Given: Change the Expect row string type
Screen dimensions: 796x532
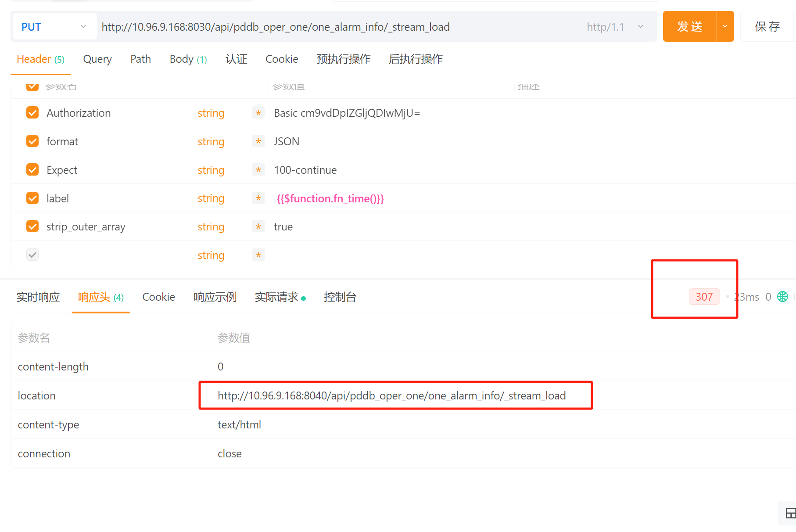Looking at the screenshot, I should point(211,170).
